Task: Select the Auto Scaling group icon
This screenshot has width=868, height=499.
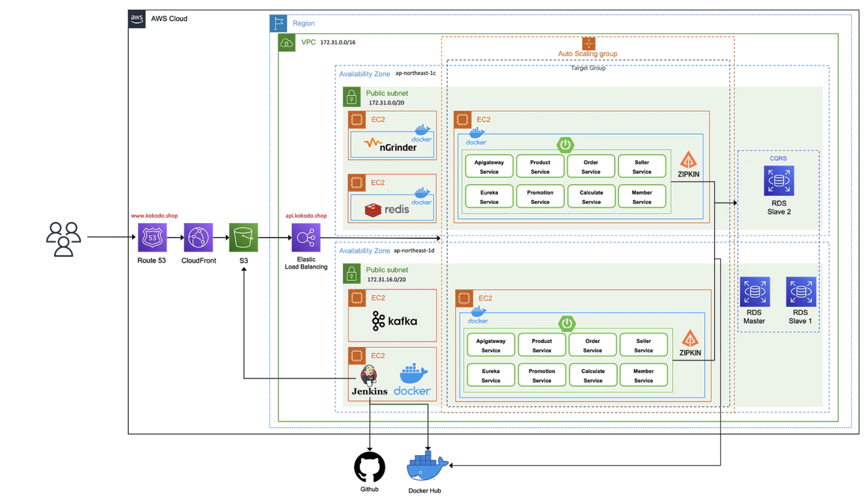Action: click(x=588, y=43)
